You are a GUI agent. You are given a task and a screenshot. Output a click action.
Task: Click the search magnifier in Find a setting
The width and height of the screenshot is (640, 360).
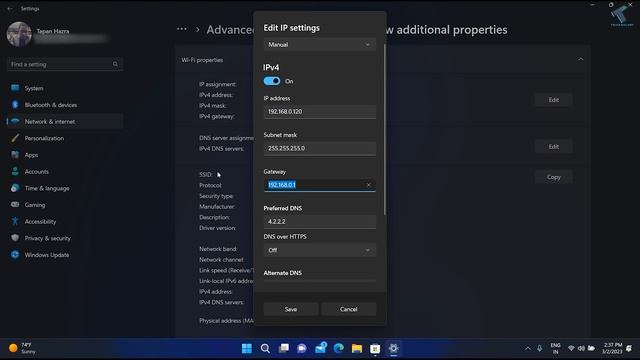coord(116,64)
